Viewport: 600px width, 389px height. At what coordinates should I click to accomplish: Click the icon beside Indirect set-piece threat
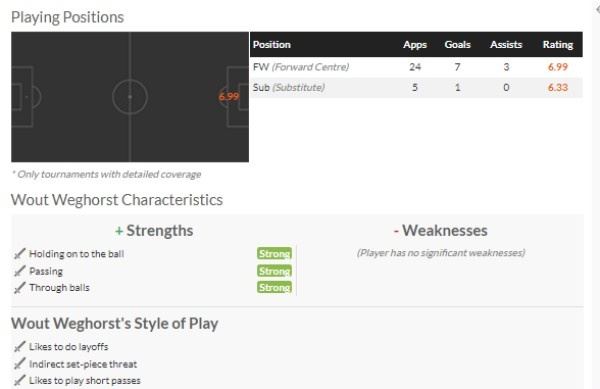pos(20,364)
